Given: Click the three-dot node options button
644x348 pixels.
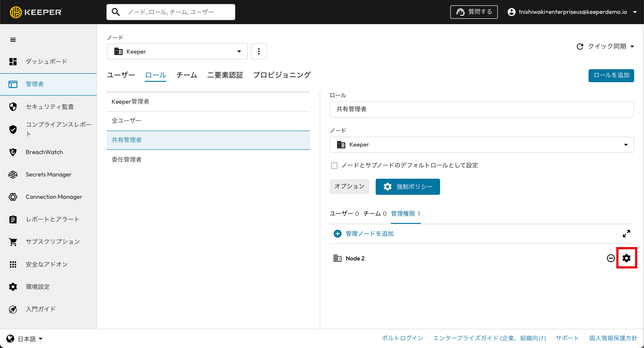Looking at the screenshot, I should tap(259, 51).
